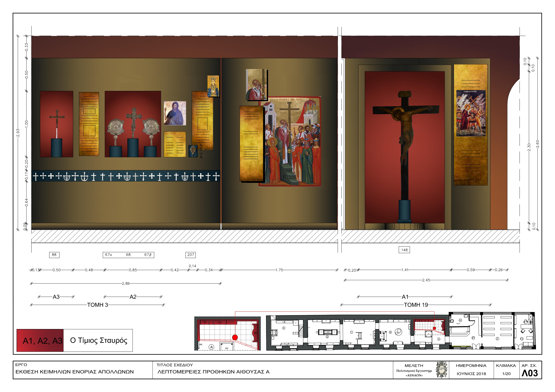Click the circled room marker Z on floor plan
Image resolution: width=555 pixels, height=392 pixels.
498,339
